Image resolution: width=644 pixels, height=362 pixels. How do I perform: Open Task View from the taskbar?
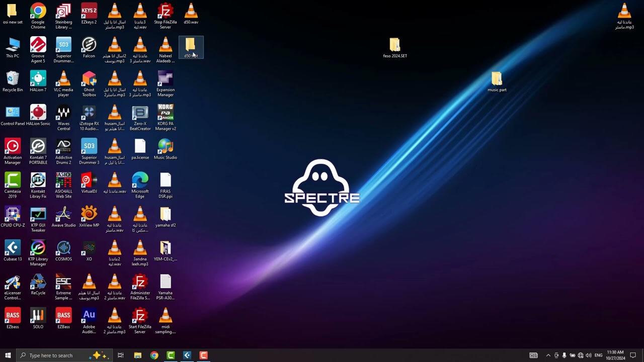point(121,355)
